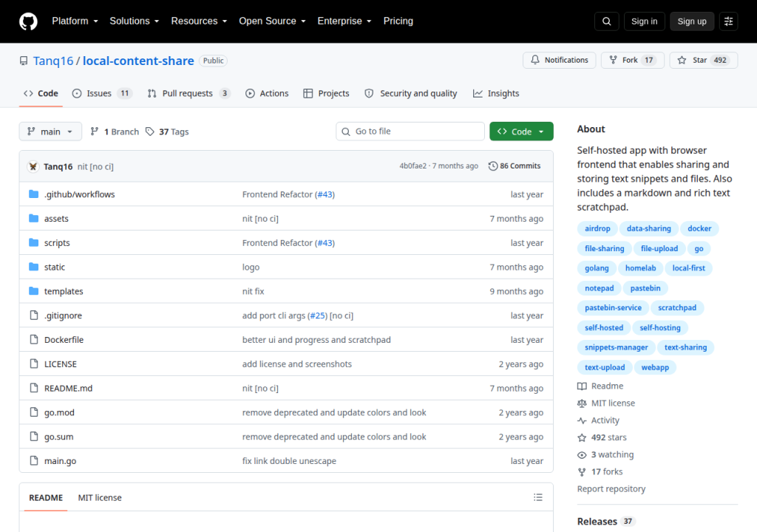The height and width of the screenshot is (532, 757).
Task: Expand the Platform menu
Action: point(75,21)
